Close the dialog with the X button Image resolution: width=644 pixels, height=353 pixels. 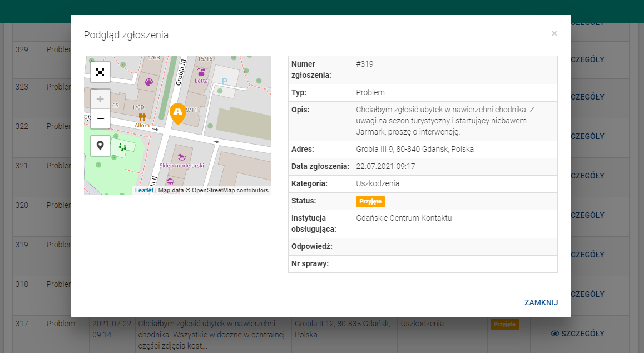(x=554, y=33)
